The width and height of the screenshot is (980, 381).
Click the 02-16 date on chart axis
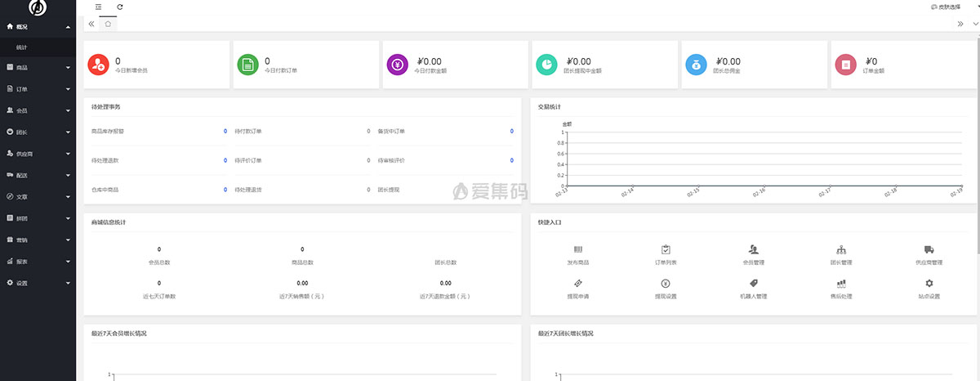[759, 191]
